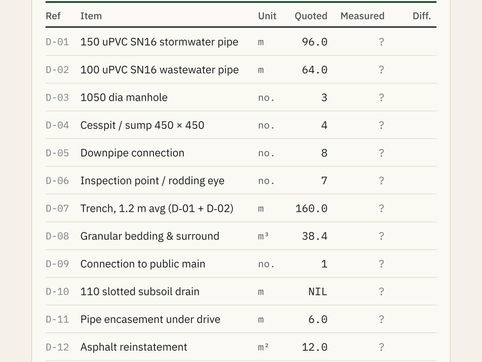Click the Diff. column header
482x362 pixels.
422,16
